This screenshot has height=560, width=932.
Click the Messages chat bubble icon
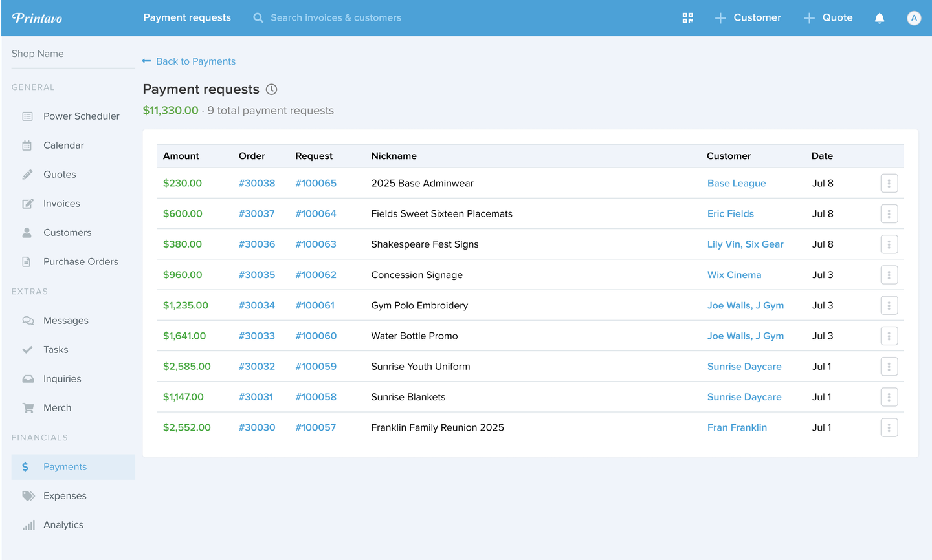point(28,321)
